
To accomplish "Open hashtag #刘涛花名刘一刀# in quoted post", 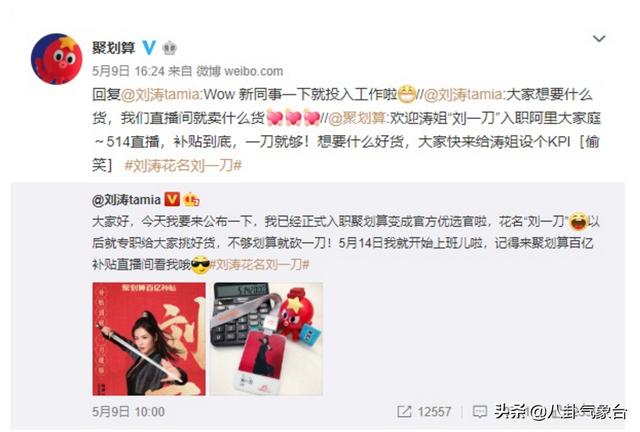I will coord(260,264).
